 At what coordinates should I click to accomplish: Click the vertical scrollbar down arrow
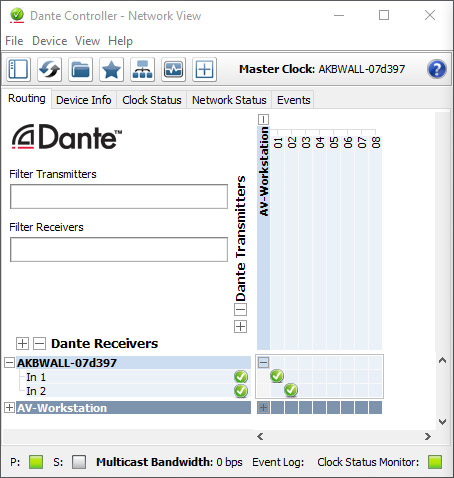click(x=442, y=422)
